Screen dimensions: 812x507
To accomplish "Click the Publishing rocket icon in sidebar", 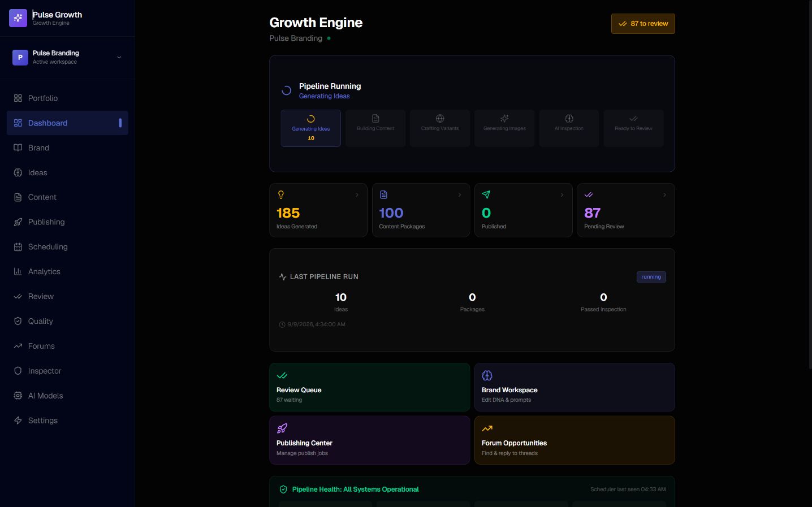I will (18, 222).
